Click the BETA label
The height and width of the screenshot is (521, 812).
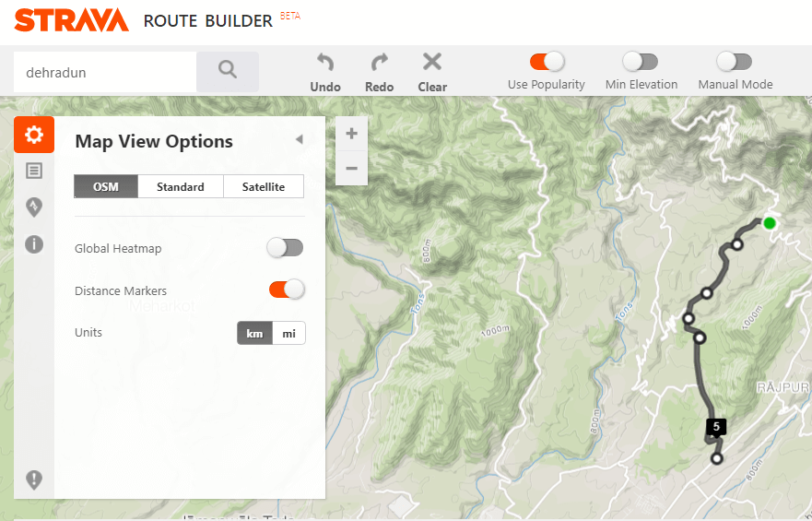click(290, 16)
